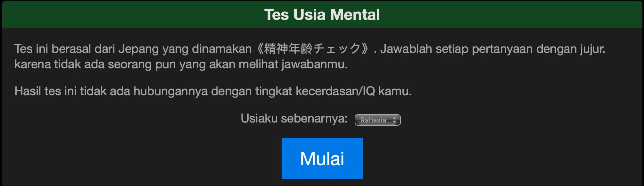
Task: Click the up-down arrows on the age selector
Action: [394, 120]
